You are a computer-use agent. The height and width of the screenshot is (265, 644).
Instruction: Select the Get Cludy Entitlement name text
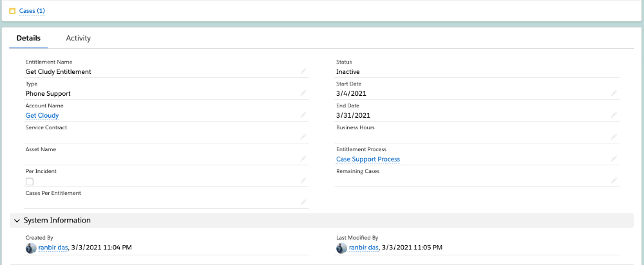(59, 72)
